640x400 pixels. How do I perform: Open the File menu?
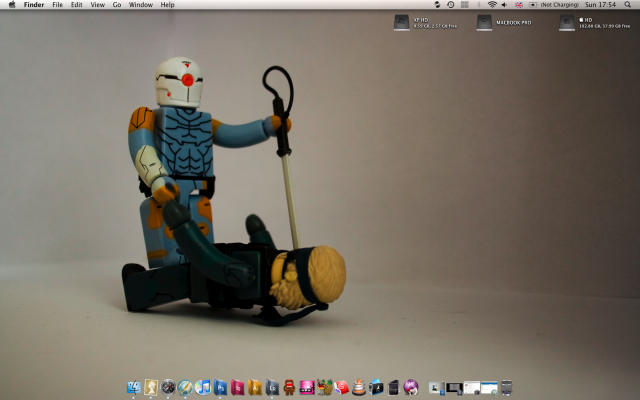58,4
